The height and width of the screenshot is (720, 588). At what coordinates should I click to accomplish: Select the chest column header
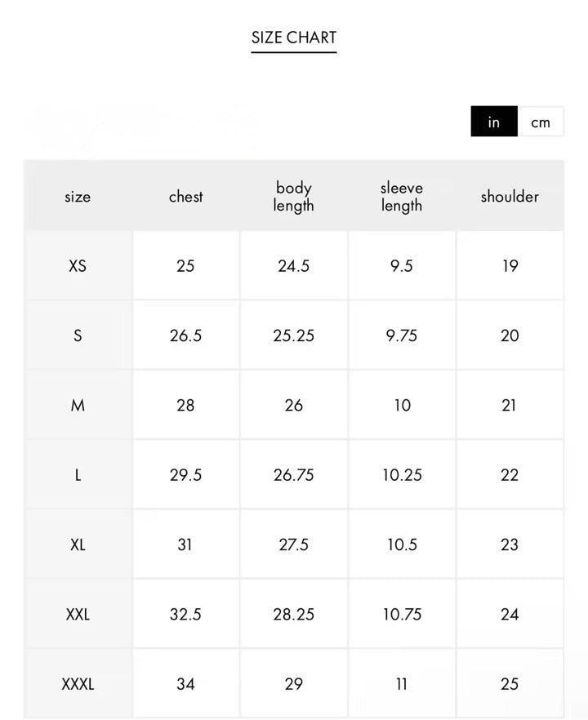[x=185, y=197]
